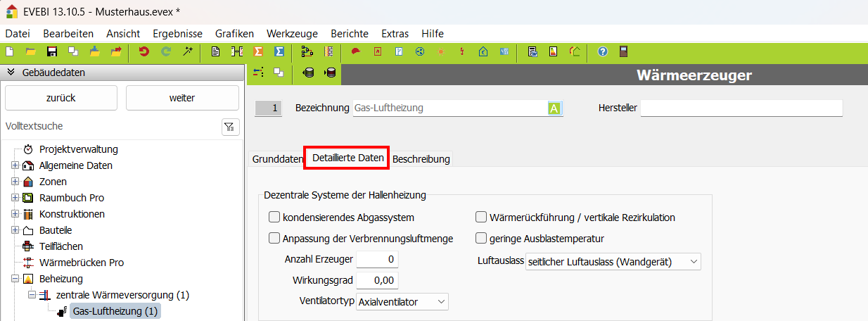
Task: Click the green A icon in Bezeichnung
Action: [x=554, y=108]
